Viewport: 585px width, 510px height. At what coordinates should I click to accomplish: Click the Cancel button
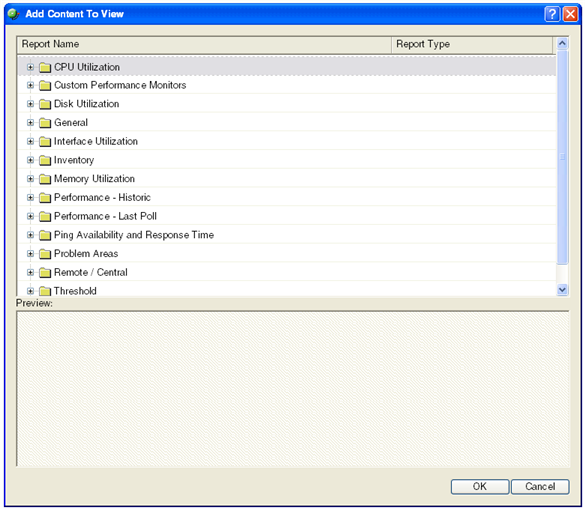pos(540,486)
